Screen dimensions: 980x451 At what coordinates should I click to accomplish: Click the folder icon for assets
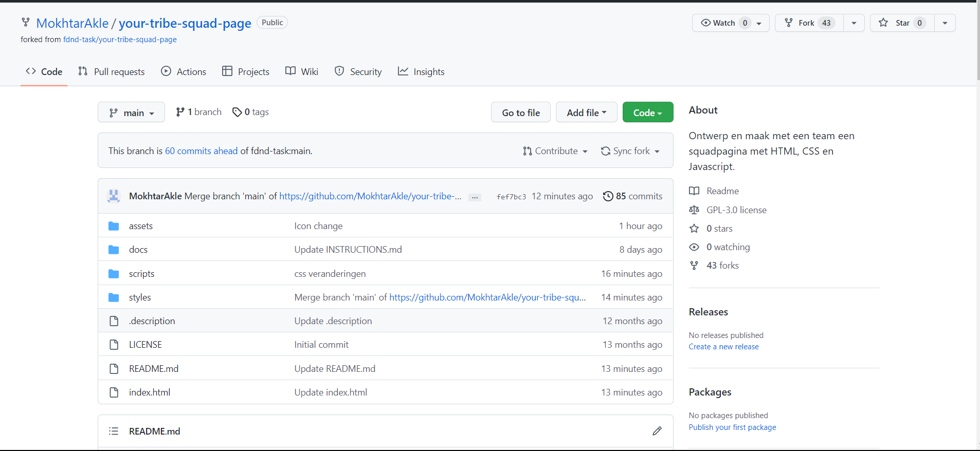pyautogui.click(x=114, y=226)
